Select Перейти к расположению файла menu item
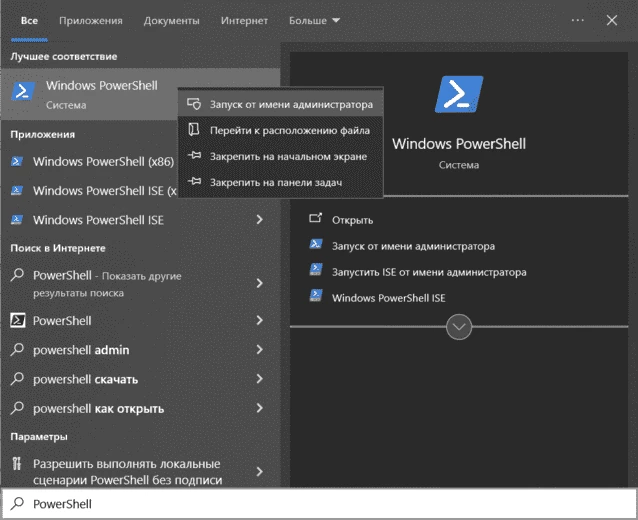The height and width of the screenshot is (520, 638). 290,130
